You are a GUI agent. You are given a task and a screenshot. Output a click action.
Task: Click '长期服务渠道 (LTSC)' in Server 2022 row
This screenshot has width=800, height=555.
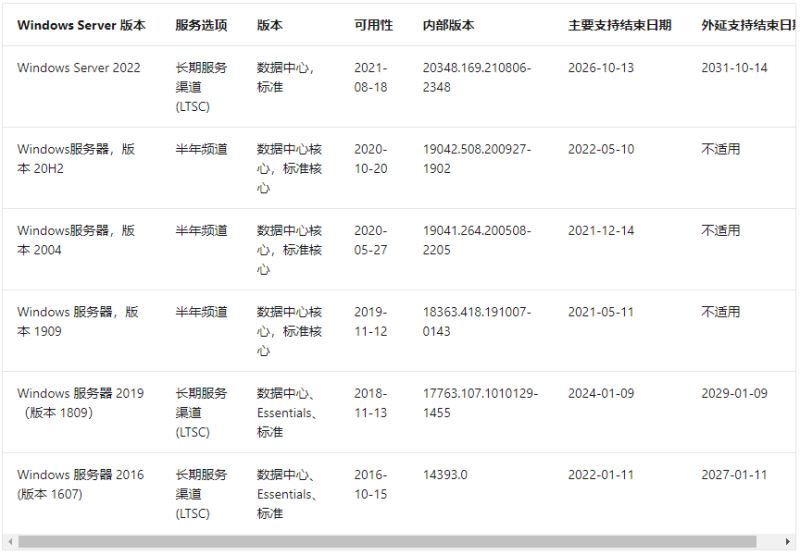point(201,87)
